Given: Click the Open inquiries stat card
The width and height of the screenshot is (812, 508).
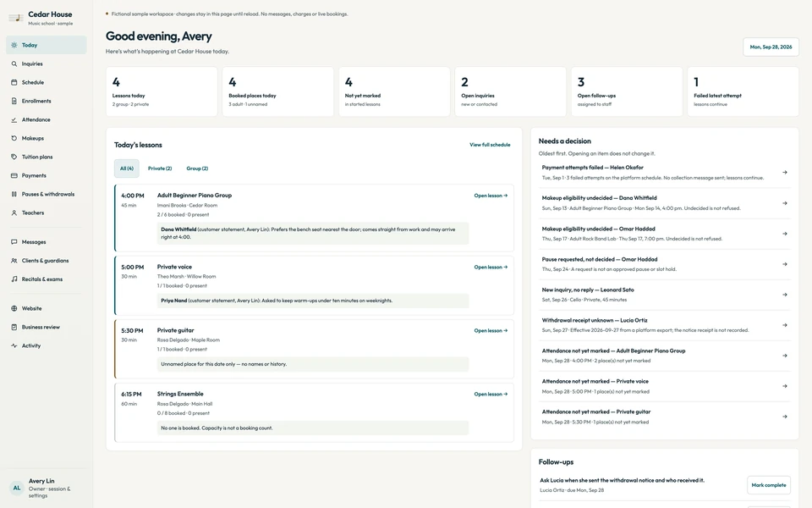Looking at the screenshot, I should tap(511, 91).
